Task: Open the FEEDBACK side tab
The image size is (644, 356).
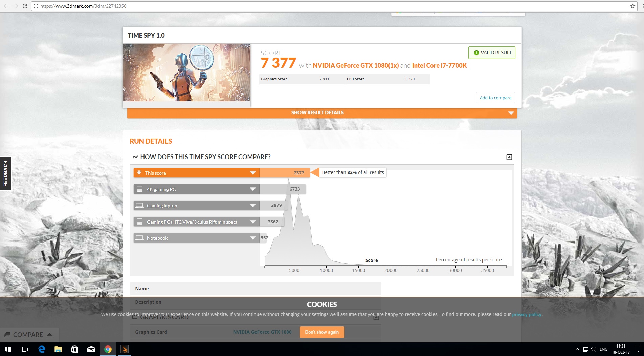Action: coord(5,173)
